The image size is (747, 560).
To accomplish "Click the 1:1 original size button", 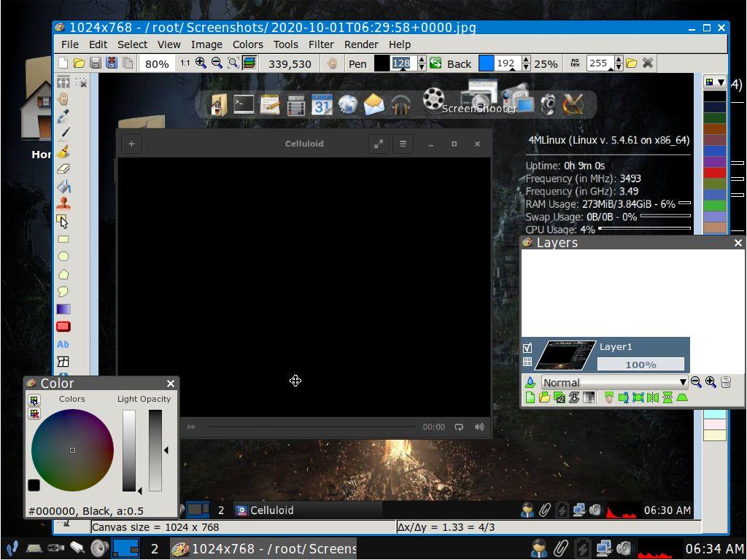I will pyautogui.click(x=185, y=63).
